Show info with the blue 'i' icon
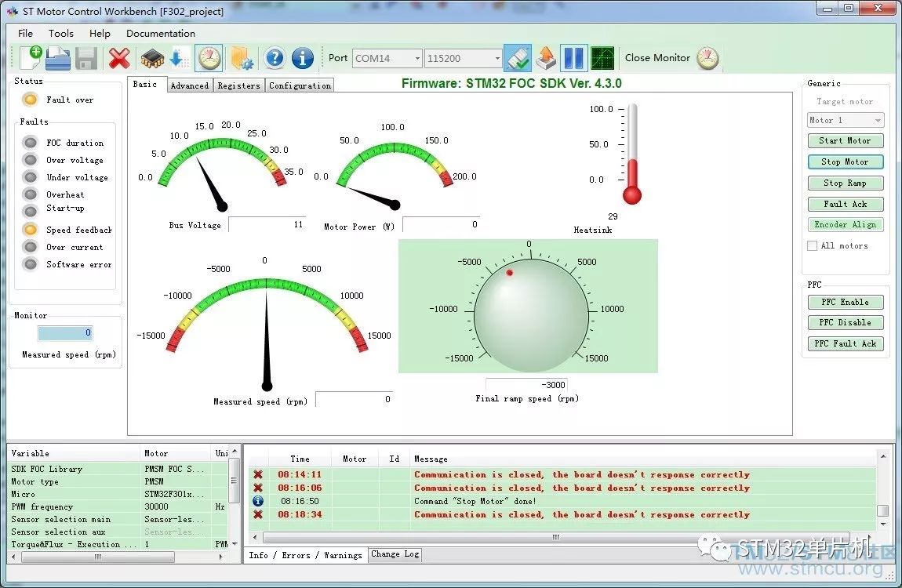 click(303, 58)
